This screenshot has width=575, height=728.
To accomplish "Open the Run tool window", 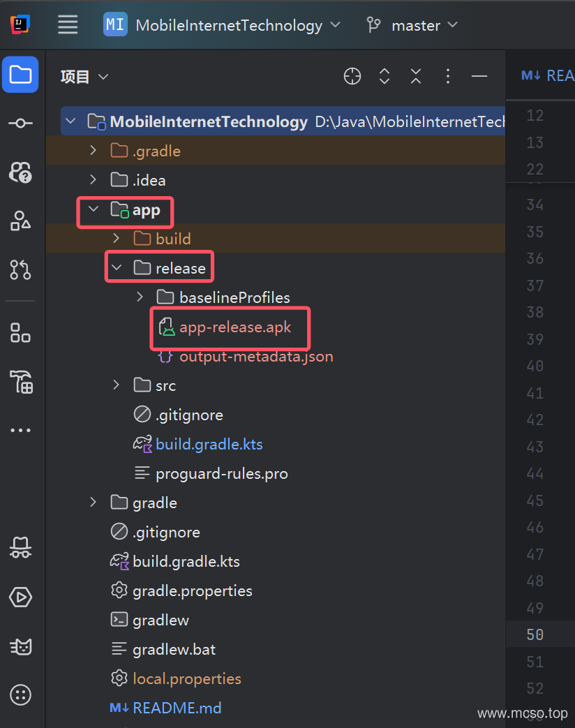I will [x=20, y=597].
